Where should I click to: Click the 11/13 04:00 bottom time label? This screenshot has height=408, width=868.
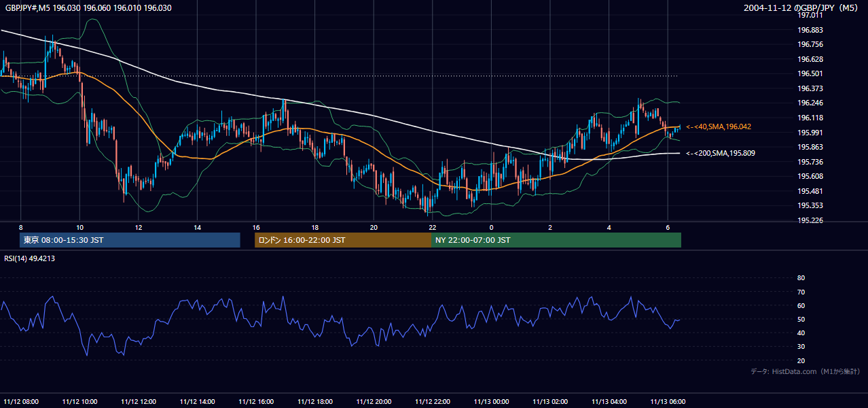(610, 401)
